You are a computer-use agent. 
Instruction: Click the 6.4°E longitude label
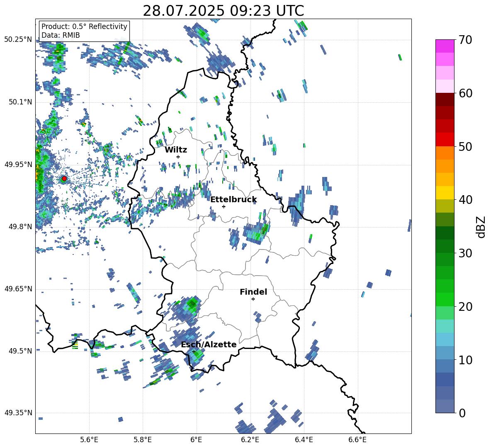[304, 440]
